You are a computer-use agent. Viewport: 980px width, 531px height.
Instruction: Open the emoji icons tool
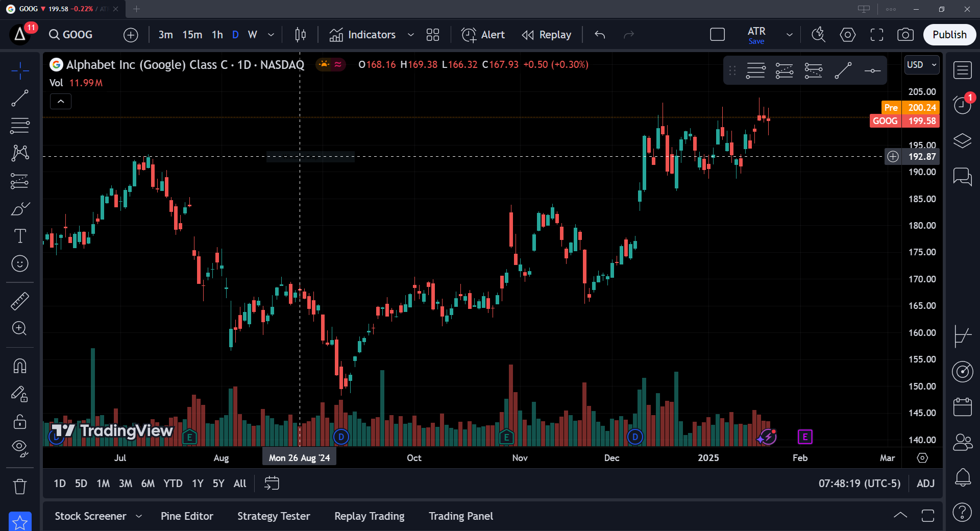tap(20, 263)
